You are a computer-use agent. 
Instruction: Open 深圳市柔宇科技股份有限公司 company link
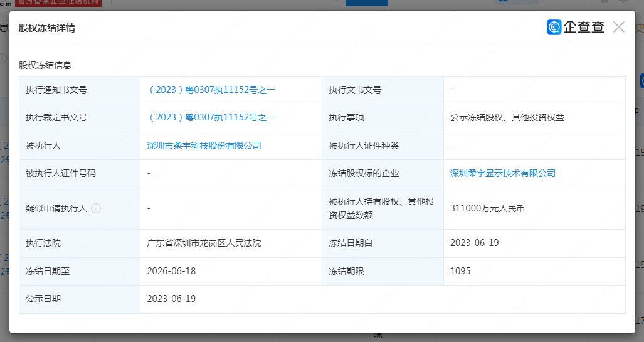click(x=204, y=146)
